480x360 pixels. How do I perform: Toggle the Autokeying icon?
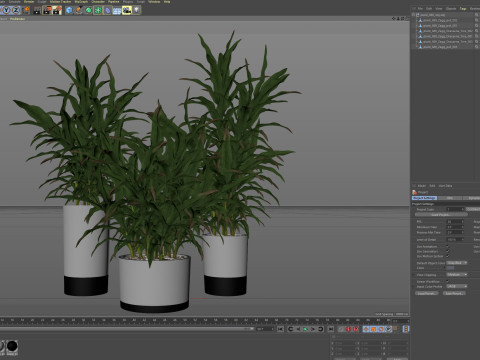(x=356, y=329)
